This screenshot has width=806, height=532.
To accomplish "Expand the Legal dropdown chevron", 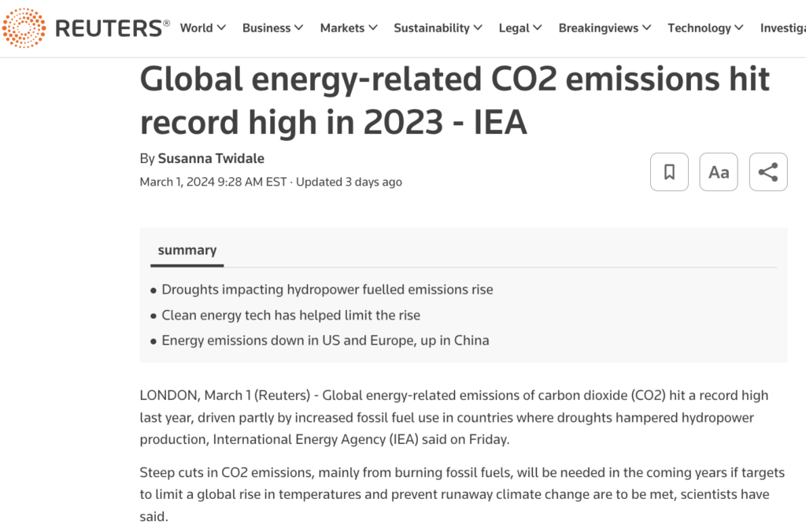I will tap(537, 28).
